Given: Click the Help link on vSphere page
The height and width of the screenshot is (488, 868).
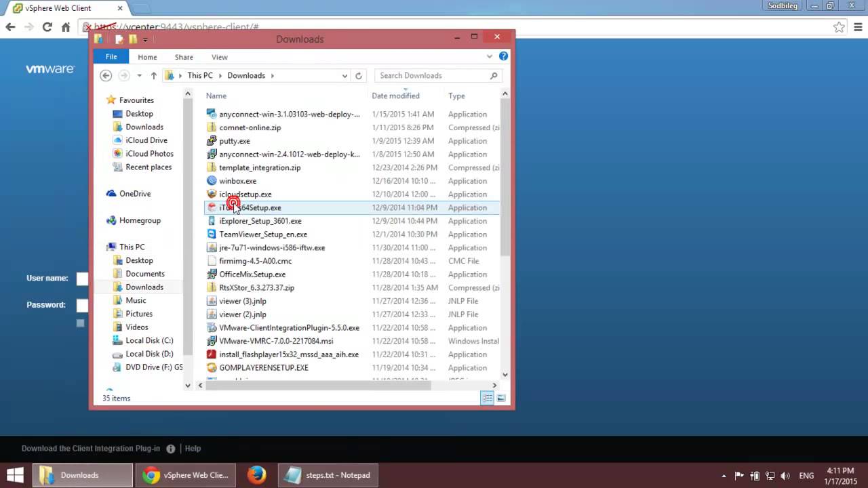Looking at the screenshot, I should pyautogui.click(x=193, y=449).
